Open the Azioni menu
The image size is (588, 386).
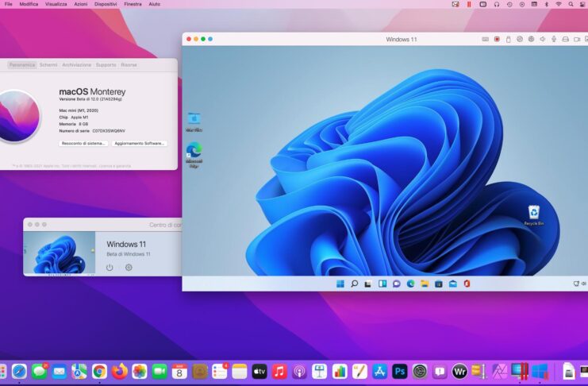tap(81, 4)
